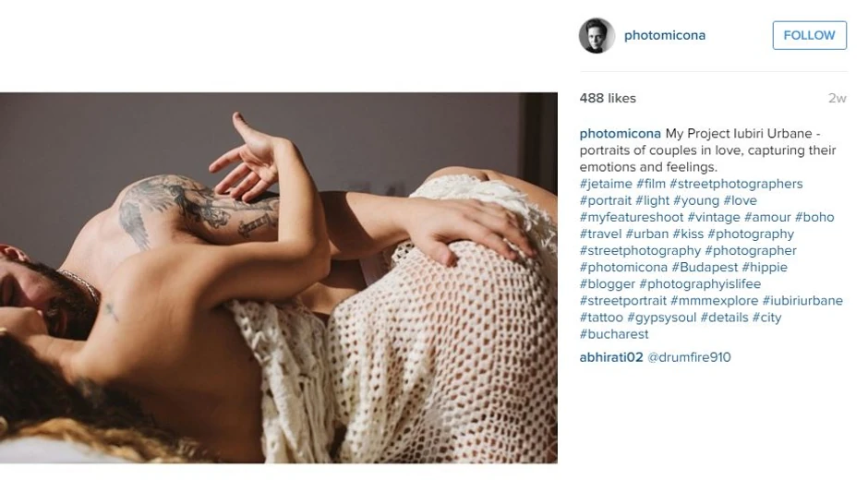The image size is (868, 492).
Task: Open the #myfeatureshoot hashtag
Action: [x=631, y=217]
